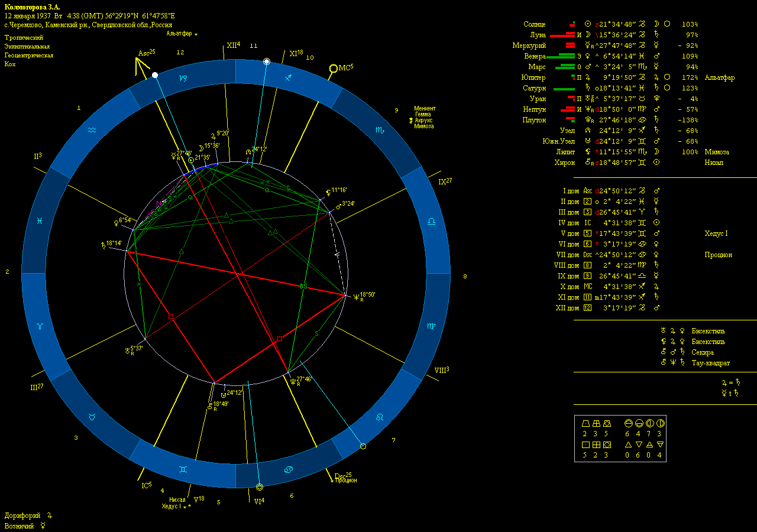The height and width of the screenshot is (532, 757).
Task: Select the Uranus glyph at 5°37' in chart
Action: (x=127, y=350)
